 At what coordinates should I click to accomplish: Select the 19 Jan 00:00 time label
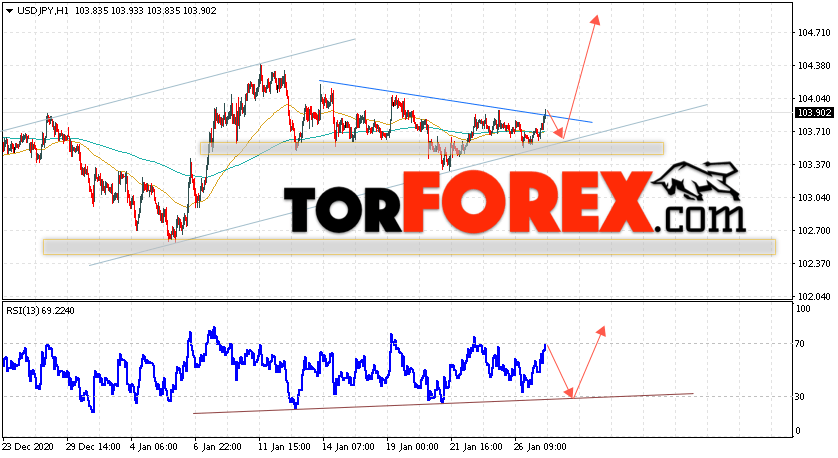click(x=412, y=447)
